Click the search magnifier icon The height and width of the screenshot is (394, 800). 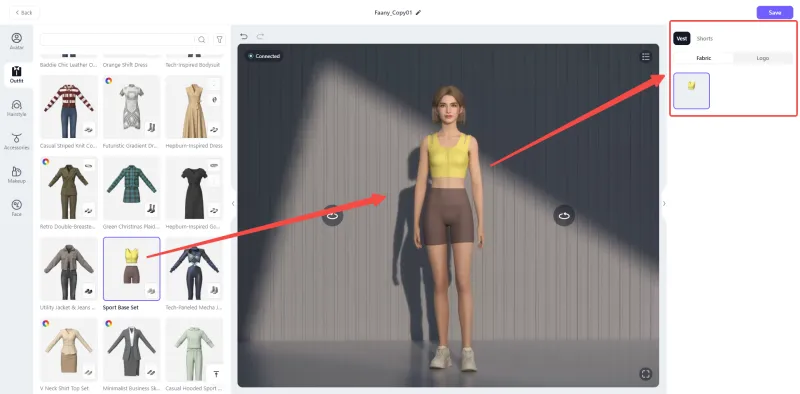pos(202,39)
